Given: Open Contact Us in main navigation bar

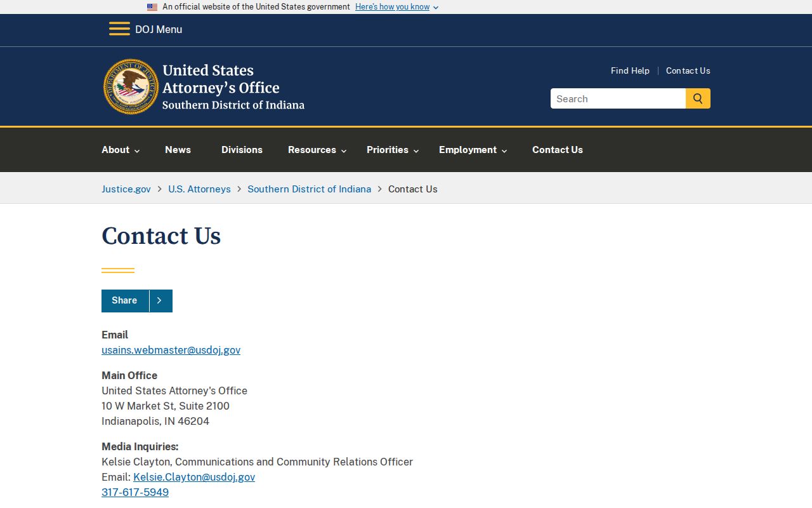Looking at the screenshot, I should pyautogui.click(x=558, y=150).
